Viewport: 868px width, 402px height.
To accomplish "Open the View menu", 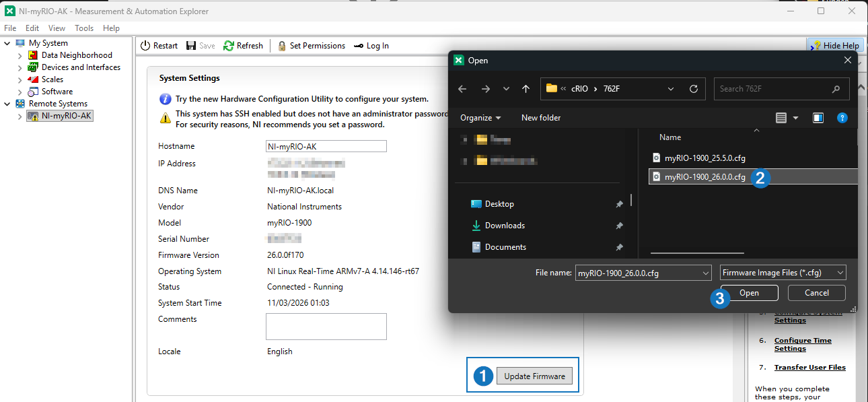I will point(57,28).
